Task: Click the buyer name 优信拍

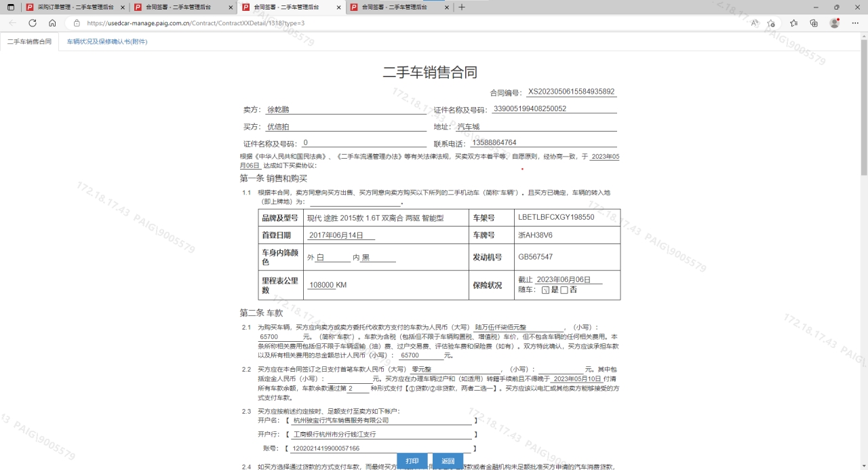Action: point(278,127)
